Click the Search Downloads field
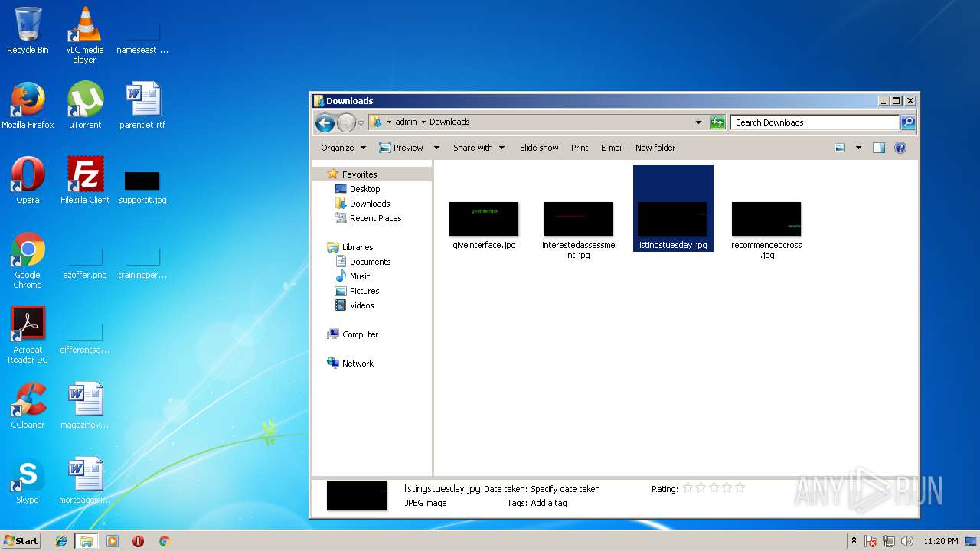The image size is (980, 551). click(815, 122)
